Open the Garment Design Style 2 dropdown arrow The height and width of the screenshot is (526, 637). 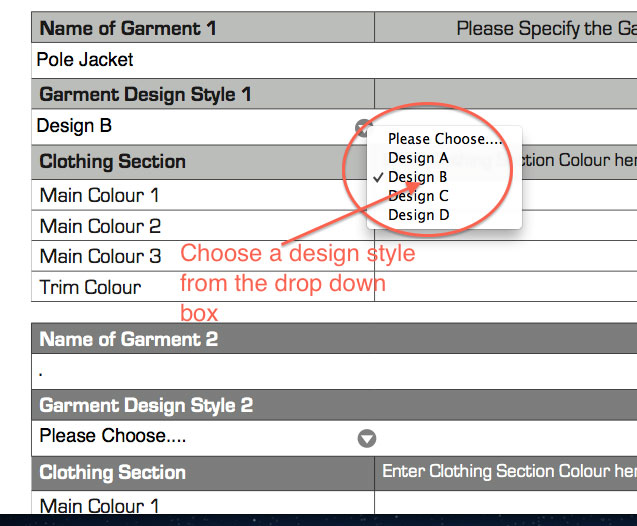pos(366,438)
